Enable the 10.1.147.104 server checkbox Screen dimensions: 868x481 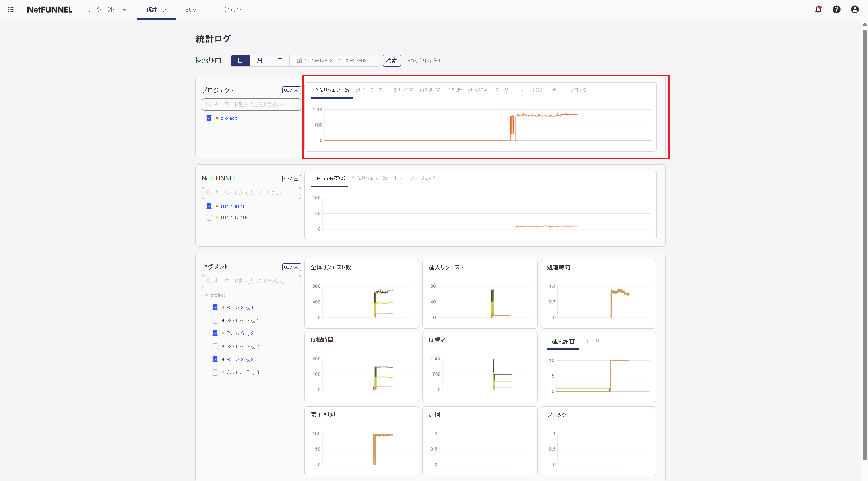(x=209, y=218)
